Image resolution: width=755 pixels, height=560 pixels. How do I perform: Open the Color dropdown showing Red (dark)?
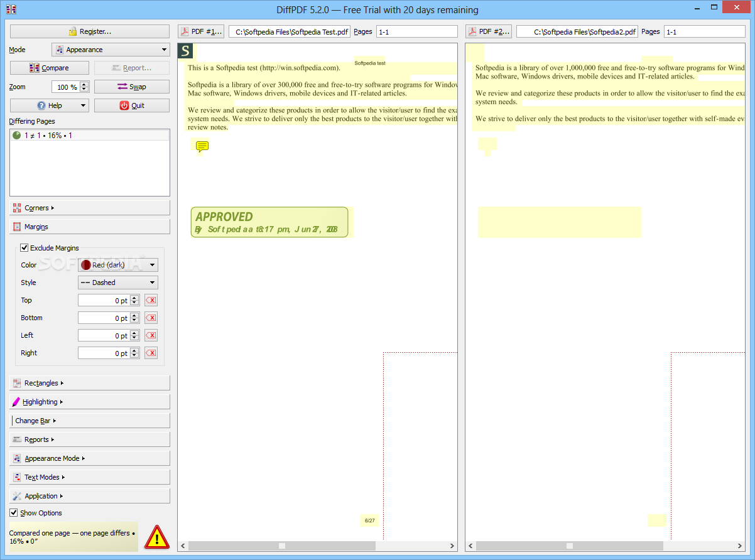118,265
